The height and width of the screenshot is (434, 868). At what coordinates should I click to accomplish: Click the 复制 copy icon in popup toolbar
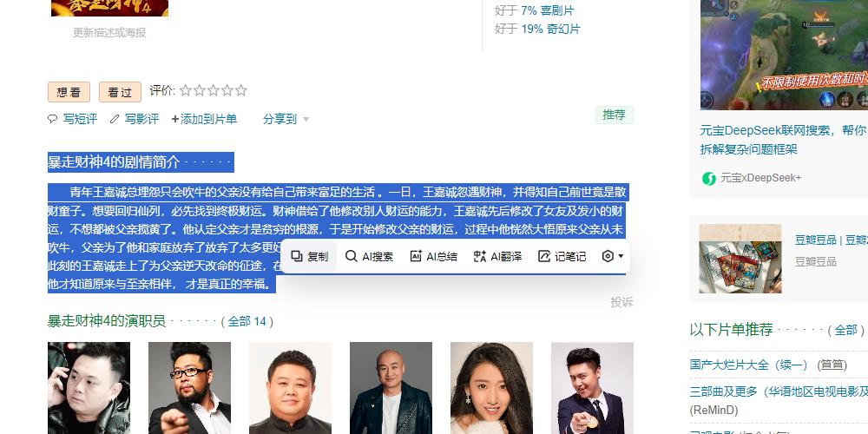pyautogui.click(x=297, y=256)
